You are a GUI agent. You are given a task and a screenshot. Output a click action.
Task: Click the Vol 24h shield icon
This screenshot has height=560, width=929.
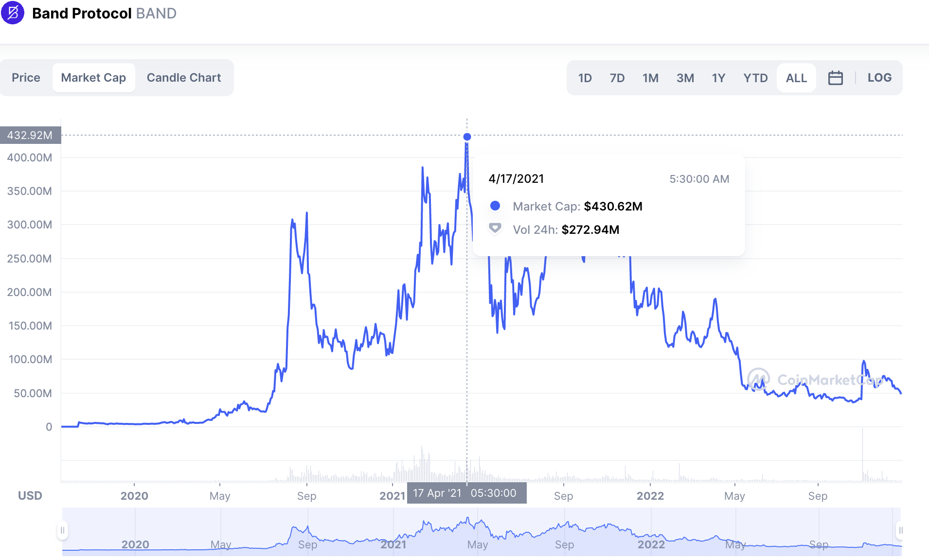(x=495, y=228)
